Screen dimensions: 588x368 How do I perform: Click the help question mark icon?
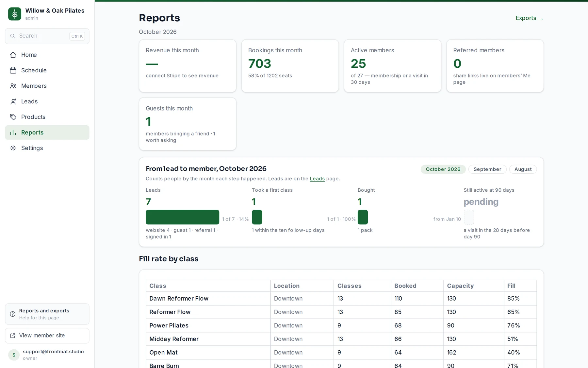pos(13,314)
